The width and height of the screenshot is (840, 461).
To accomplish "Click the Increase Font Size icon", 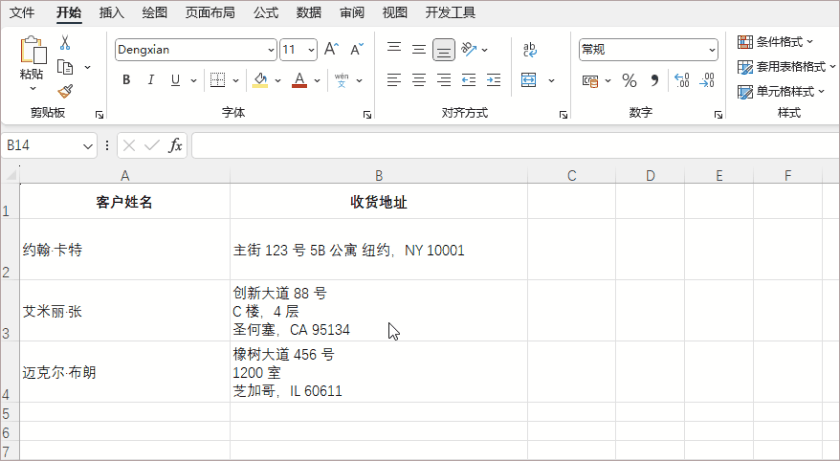I will [x=331, y=49].
